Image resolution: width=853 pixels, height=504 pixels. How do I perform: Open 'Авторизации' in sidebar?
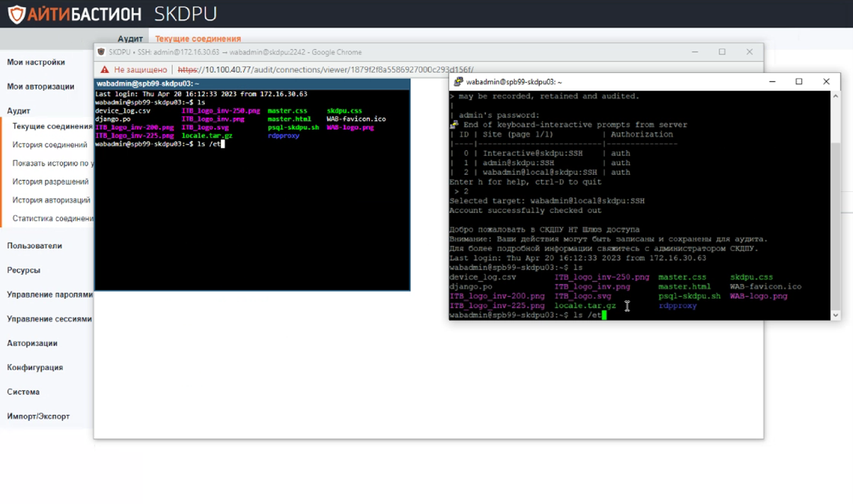point(32,343)
